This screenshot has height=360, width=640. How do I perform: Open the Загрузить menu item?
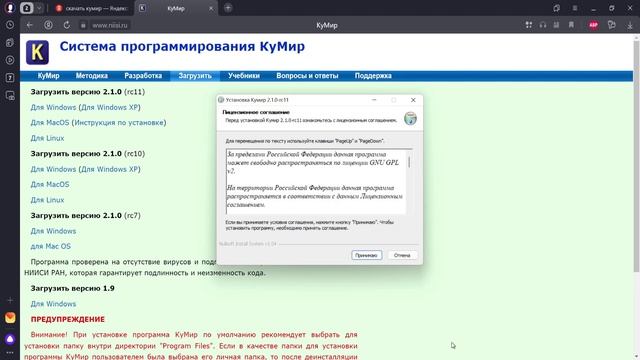coord(195,76)
